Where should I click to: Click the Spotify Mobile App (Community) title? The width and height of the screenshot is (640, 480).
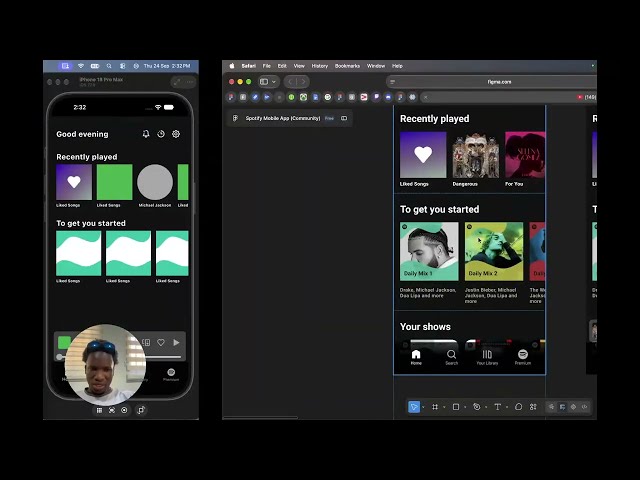tap(283, 118)
